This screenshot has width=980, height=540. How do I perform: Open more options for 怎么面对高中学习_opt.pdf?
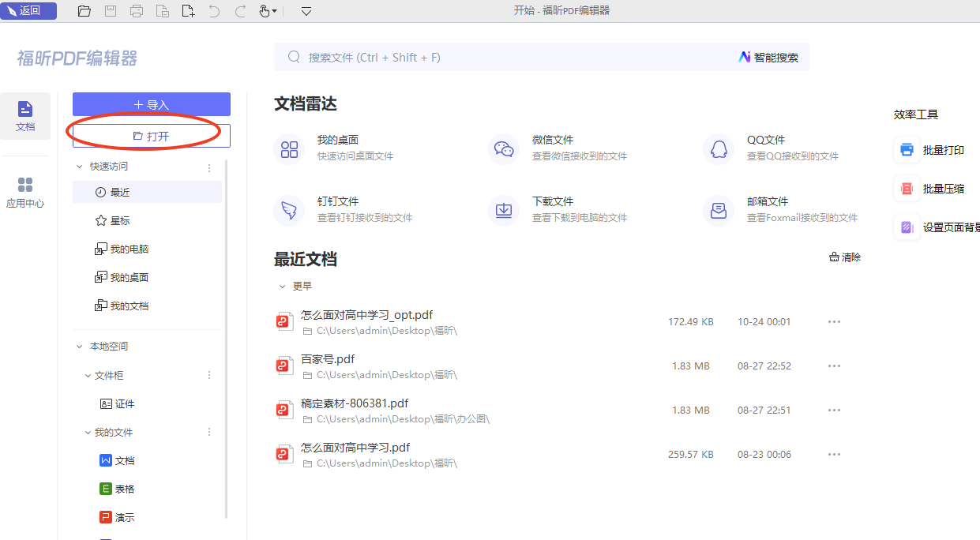pyautogui.click(x=834, y=322)
